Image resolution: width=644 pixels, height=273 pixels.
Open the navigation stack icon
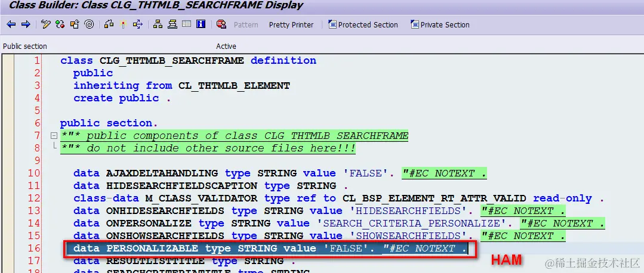(x=172, y=24)
